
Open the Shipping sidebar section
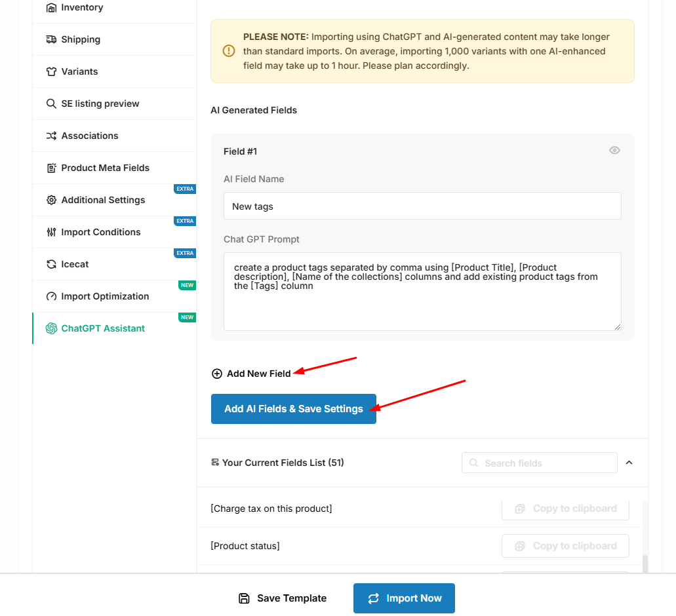click(114, 39)
